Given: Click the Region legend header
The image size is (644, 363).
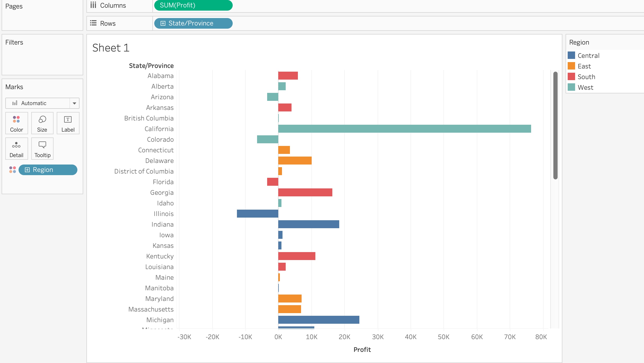Looking at the screenshot, I should pyautogui.click(x=579, y=42).
